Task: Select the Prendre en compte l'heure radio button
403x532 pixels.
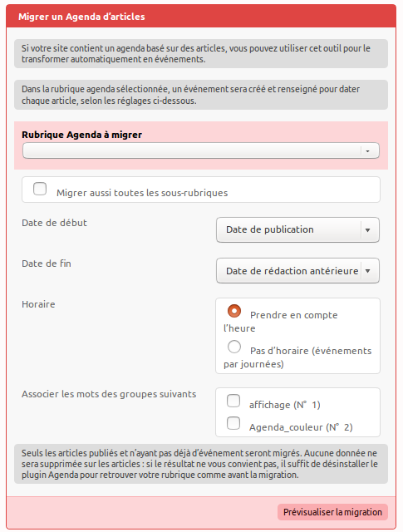Action: [234, 311]
